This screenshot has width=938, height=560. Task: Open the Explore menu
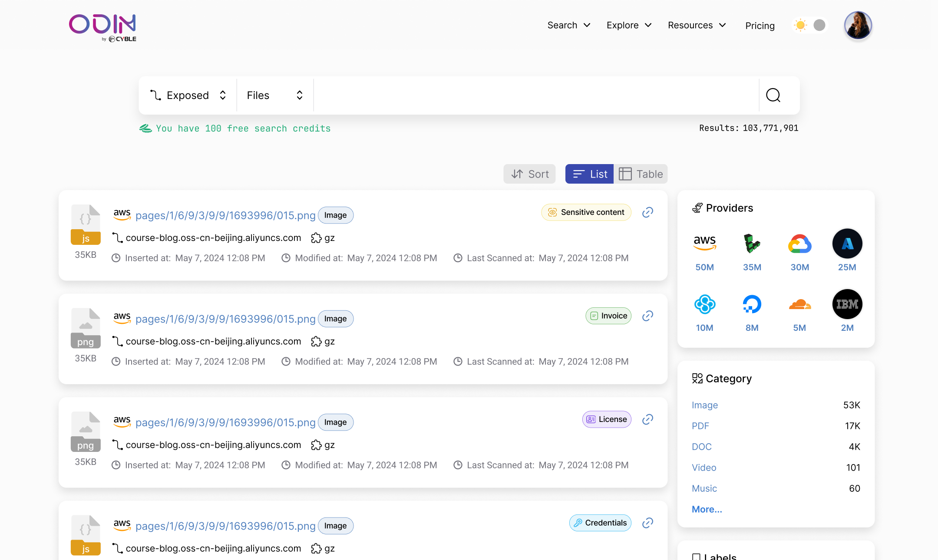[629, 25]
